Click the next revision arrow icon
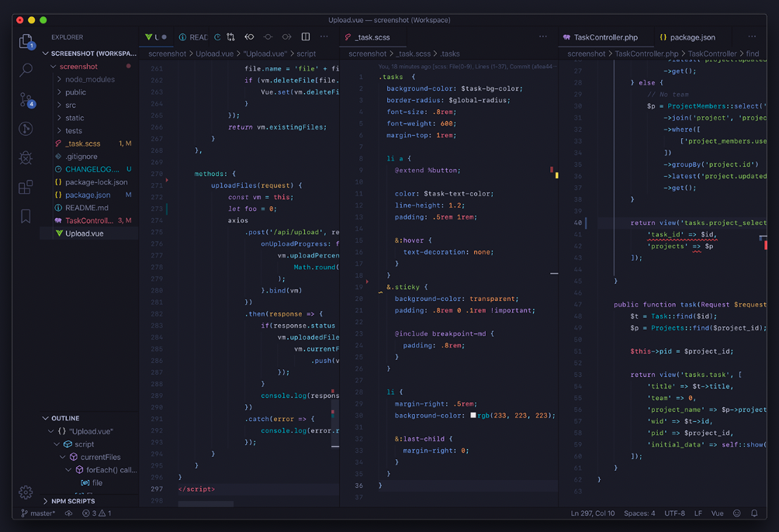The height and width of the screenshot is (532, 779). click(x=286, y=37)
